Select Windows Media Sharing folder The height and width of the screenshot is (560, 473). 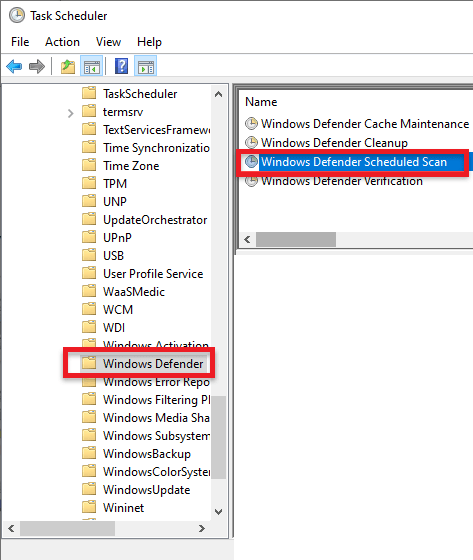coord(156,418)
